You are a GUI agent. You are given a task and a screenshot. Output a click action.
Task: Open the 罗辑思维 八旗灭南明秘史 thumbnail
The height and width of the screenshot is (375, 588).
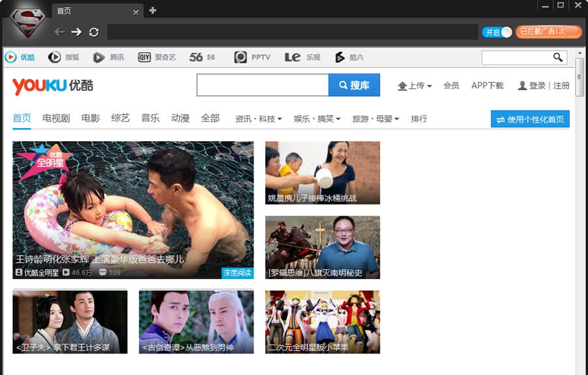tap(323, 247)
